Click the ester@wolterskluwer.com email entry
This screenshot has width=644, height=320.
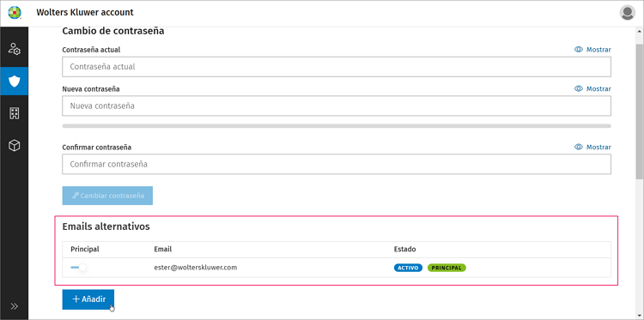(196, 268)
